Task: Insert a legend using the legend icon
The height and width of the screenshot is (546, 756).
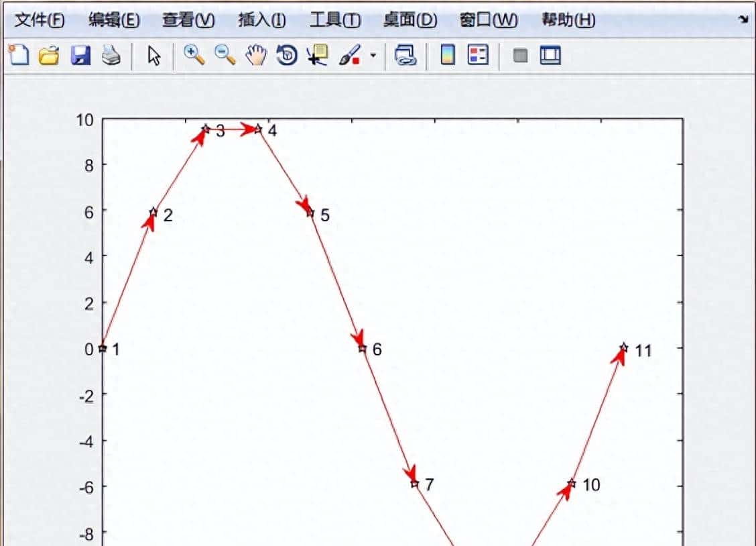Action: pyautogui.click(x=479, y=56)
